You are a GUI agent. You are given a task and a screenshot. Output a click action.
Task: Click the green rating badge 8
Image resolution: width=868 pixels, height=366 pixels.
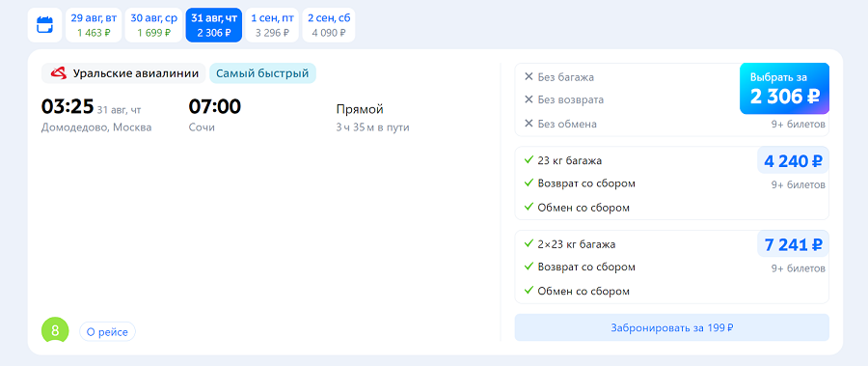tap(55, 330)
